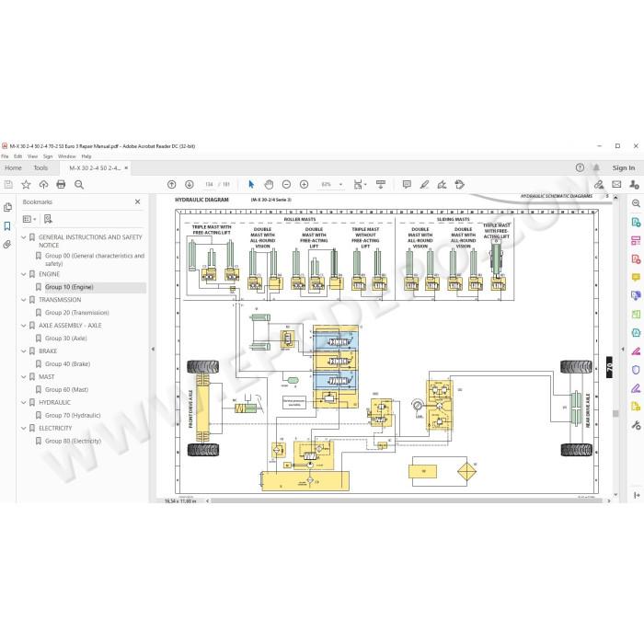Collapse the left navigation pane arrow
The width and height of the screenshot is (644, 644).
coord(153,349)
